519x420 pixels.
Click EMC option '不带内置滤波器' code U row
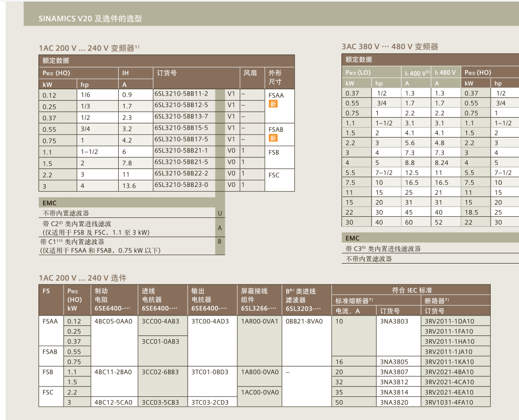(x=132, y=213)
